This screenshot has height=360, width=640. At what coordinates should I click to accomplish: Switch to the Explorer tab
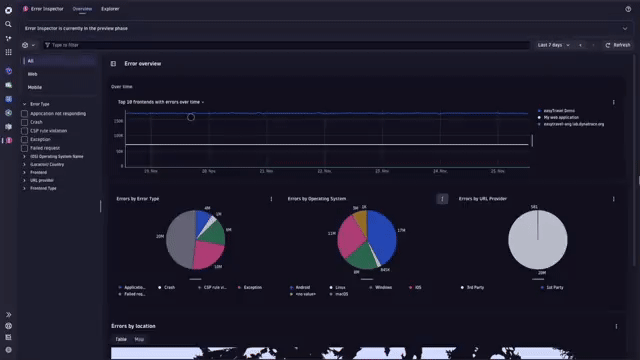tap(110, 9)
